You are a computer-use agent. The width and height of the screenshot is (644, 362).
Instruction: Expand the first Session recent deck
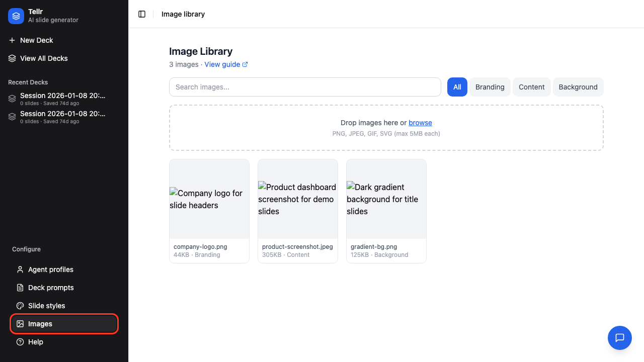click(x=62, y=99)
